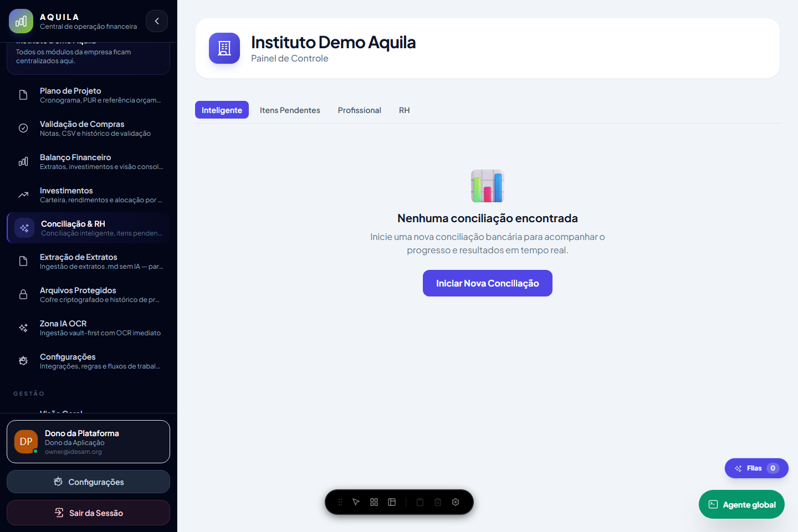Open Validação de Compras checkmark icon

point(23,128)
